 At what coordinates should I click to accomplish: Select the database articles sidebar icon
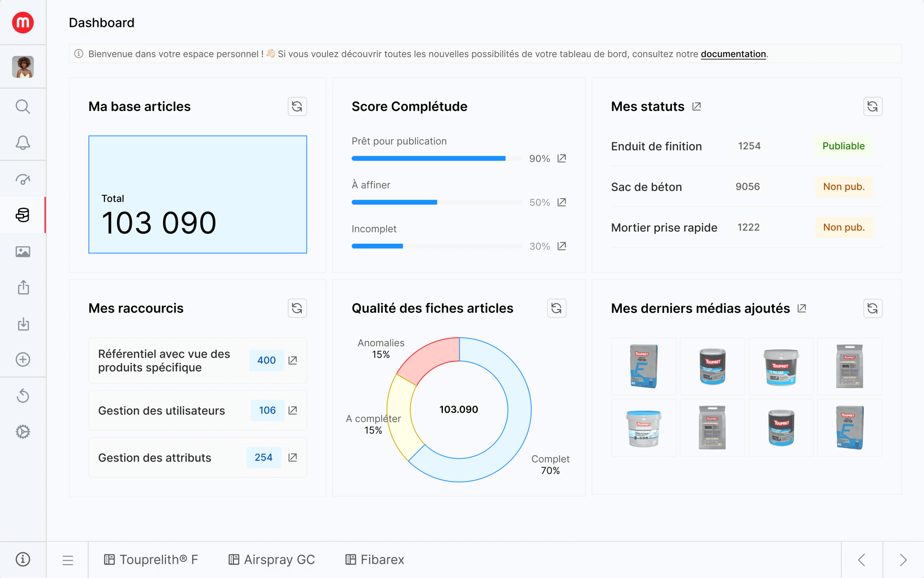(x=23, y=215)
